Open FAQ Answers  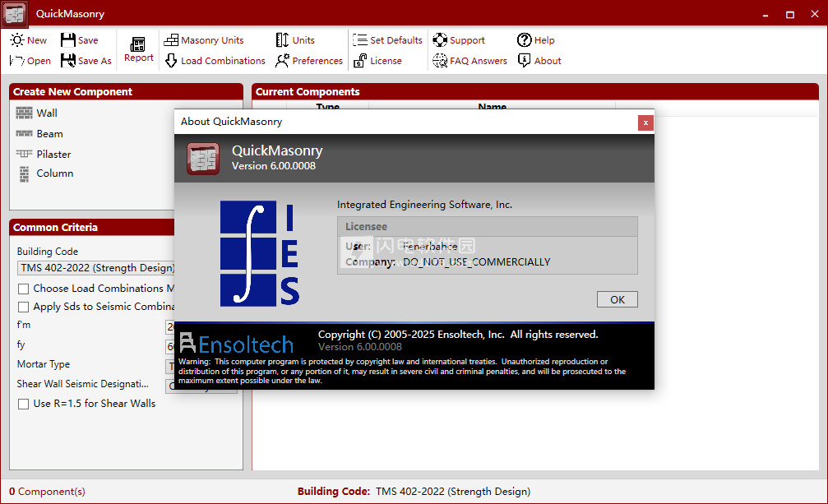click(470, 60)
